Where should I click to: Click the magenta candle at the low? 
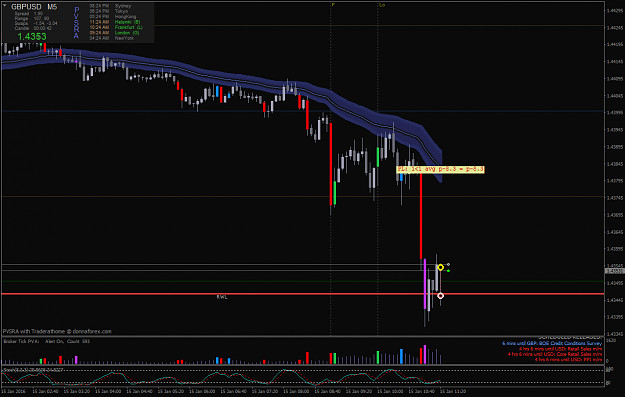[x=425, y=284]
